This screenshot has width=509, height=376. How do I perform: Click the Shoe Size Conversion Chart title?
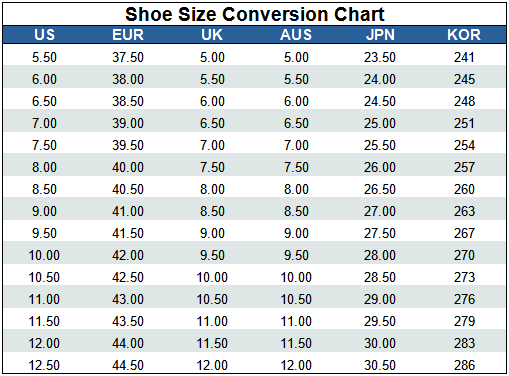255,14
